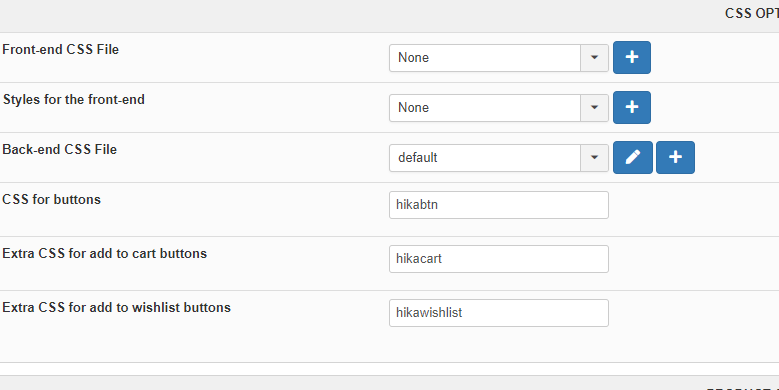The image size is (779, 390).
Task: Click the hikacart text input field
Action: tap(499, 259)
